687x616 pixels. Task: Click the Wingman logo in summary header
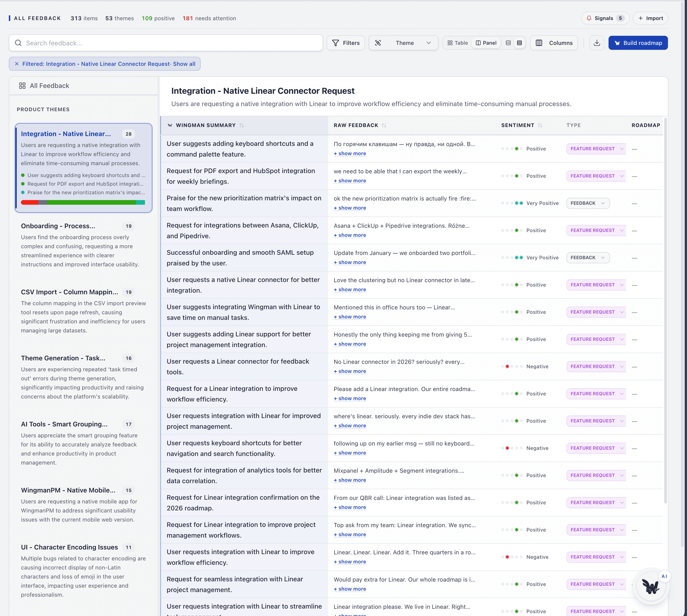click(x=170, y=126)
